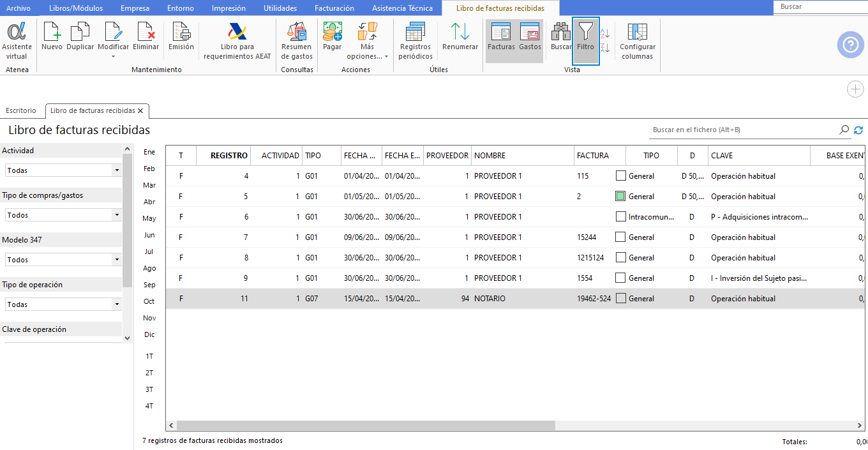Open Libro para requerimientos AEAT
868x450 pixels.
click(237, 41)
